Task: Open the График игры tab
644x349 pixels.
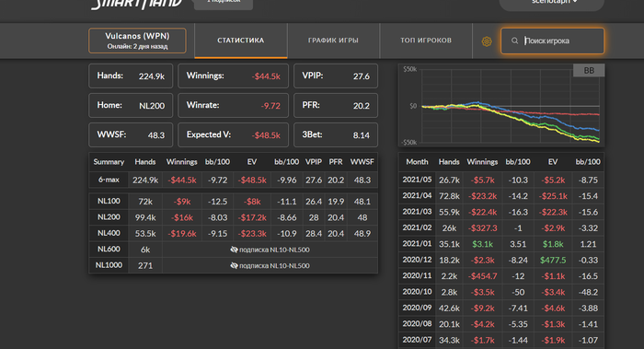Action: [x=333, y=41]
